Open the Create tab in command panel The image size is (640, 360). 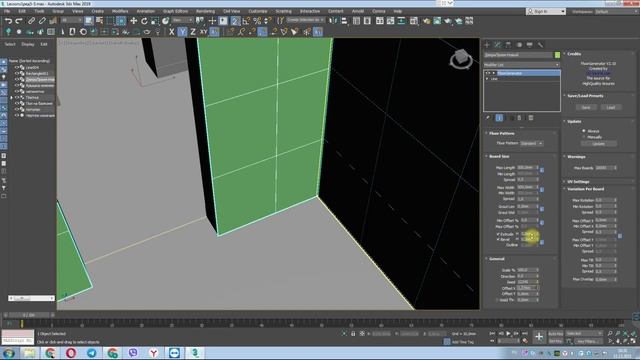[487, 44]
